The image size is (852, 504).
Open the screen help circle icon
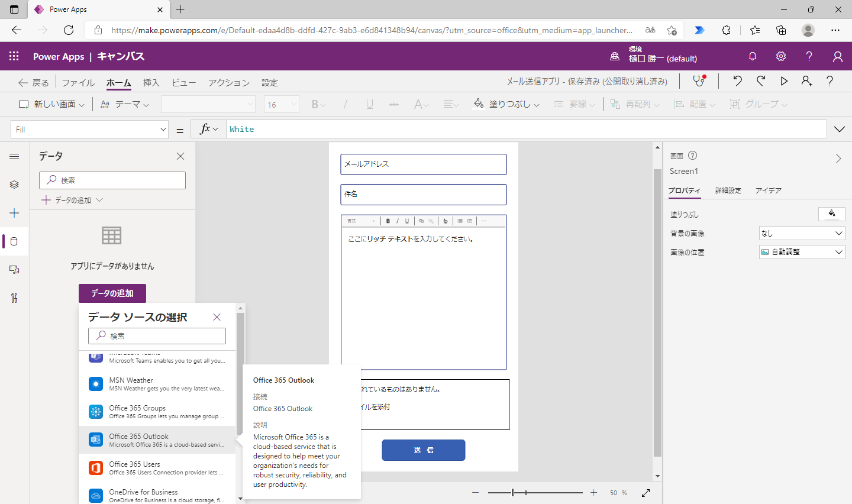693,156
